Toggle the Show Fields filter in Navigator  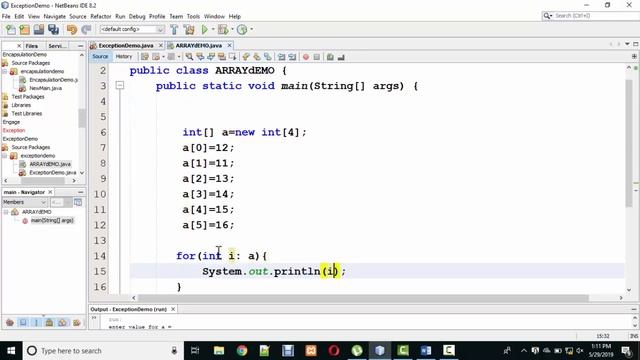[x=23, y=323]
